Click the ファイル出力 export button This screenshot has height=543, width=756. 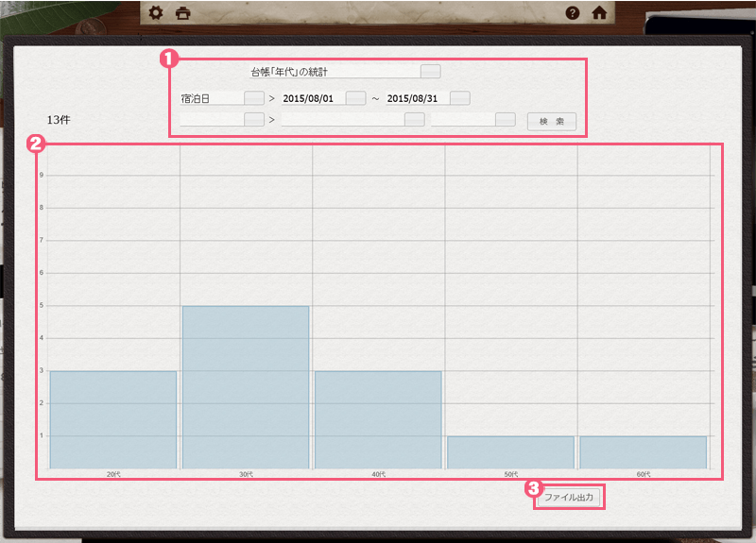tap(568, 497)
